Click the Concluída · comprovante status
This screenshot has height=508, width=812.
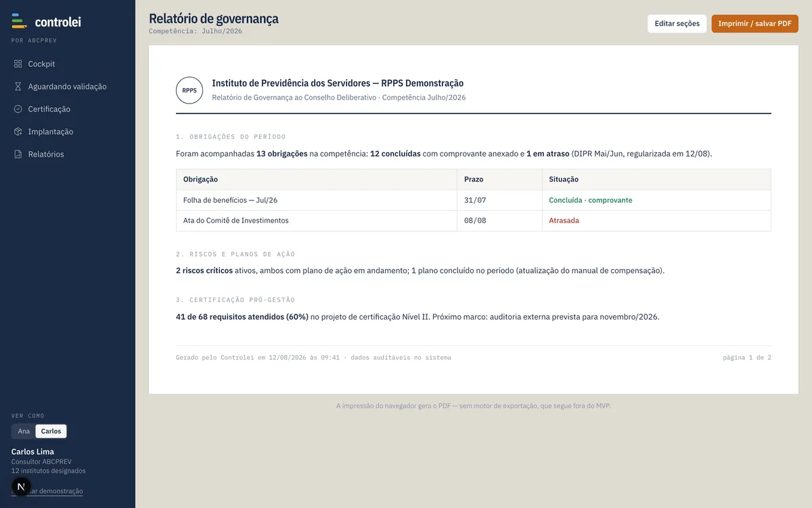(x=591, y=200)
